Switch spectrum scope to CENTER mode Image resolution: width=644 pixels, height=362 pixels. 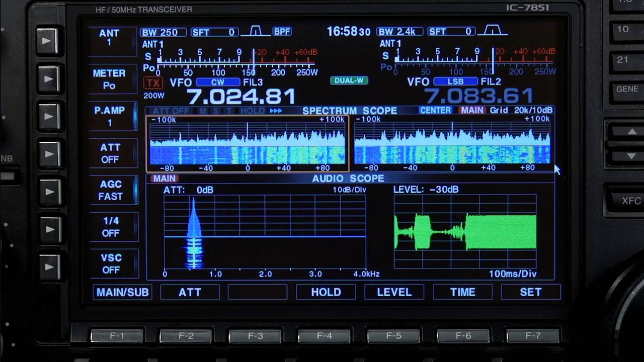point(435,110)
